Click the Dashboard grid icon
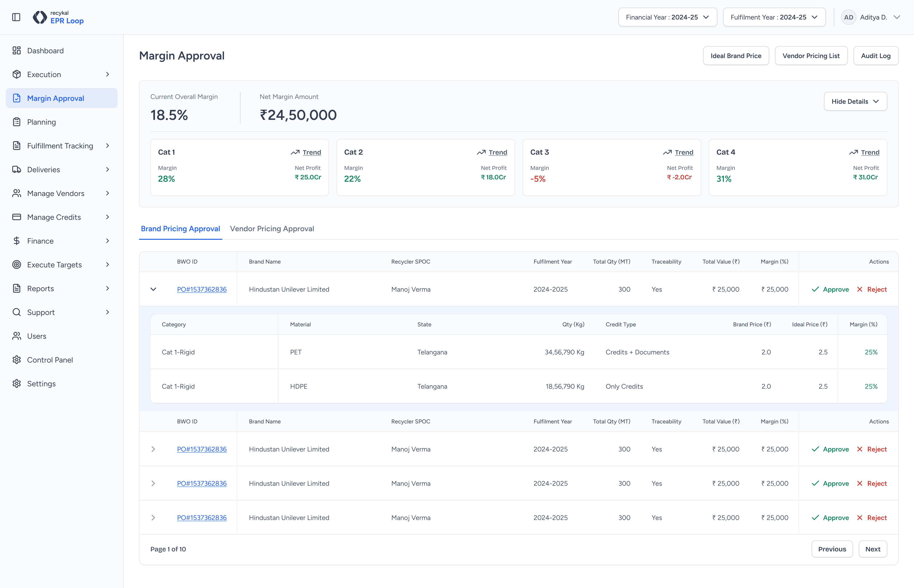 (16, 51)
